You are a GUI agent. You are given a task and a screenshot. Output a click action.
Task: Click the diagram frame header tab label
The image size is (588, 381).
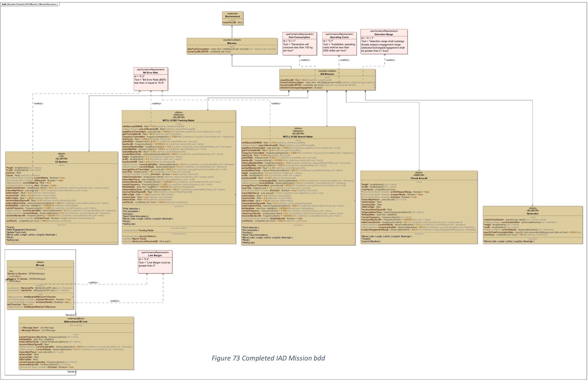(x=29, y=4)
